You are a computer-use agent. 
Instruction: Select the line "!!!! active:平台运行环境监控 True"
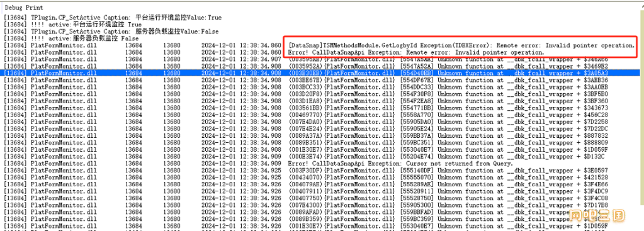[72, 25]
